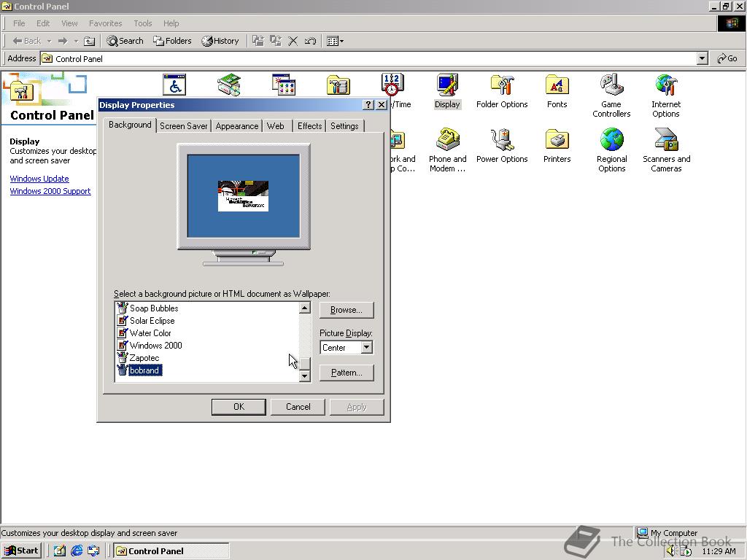Select the Background tab

tap(130, 125)
